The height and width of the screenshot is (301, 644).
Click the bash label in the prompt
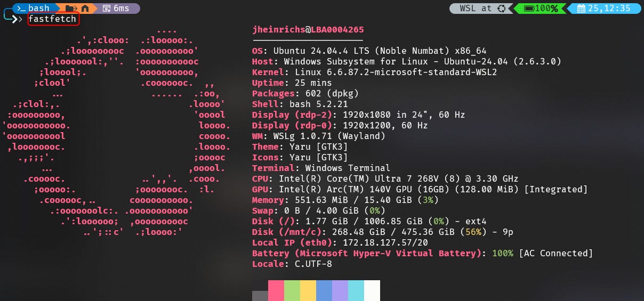tap(39, 8)
